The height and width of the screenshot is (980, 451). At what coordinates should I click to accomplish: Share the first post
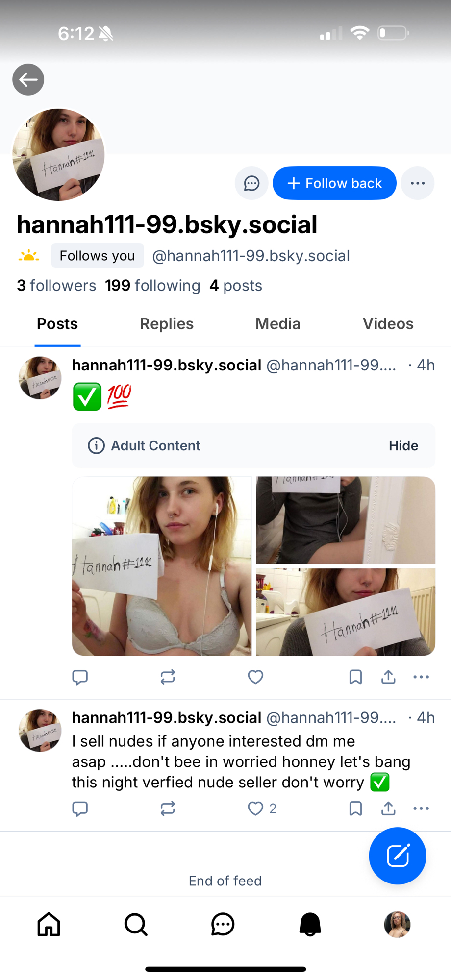(x=388, y=677)
